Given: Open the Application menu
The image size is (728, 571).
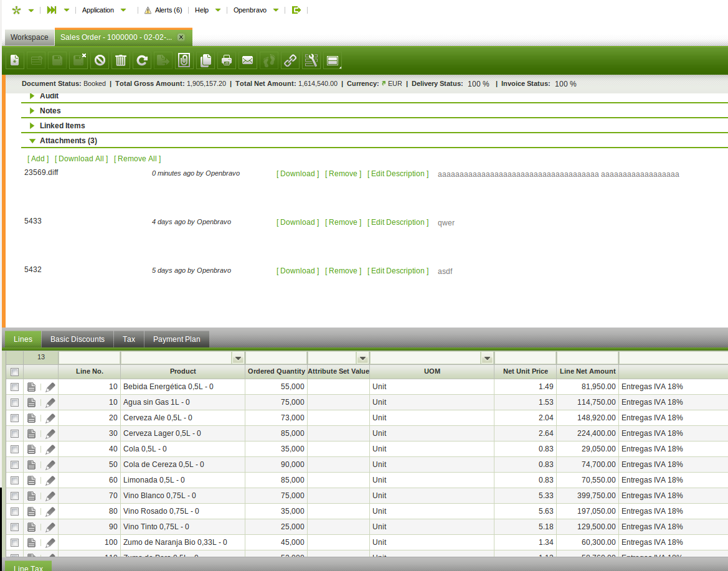Looking at the screenshot, I should click(98, 10).
